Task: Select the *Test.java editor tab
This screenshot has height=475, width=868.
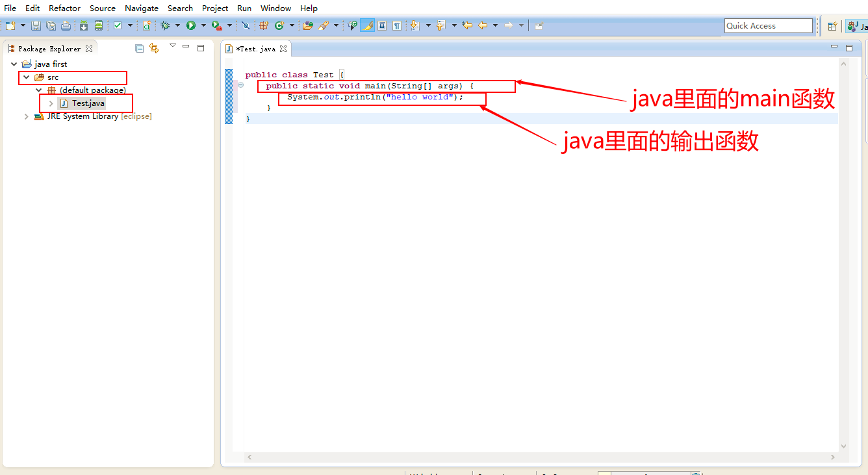Action: pyautogui.click(x=256, y=49)
